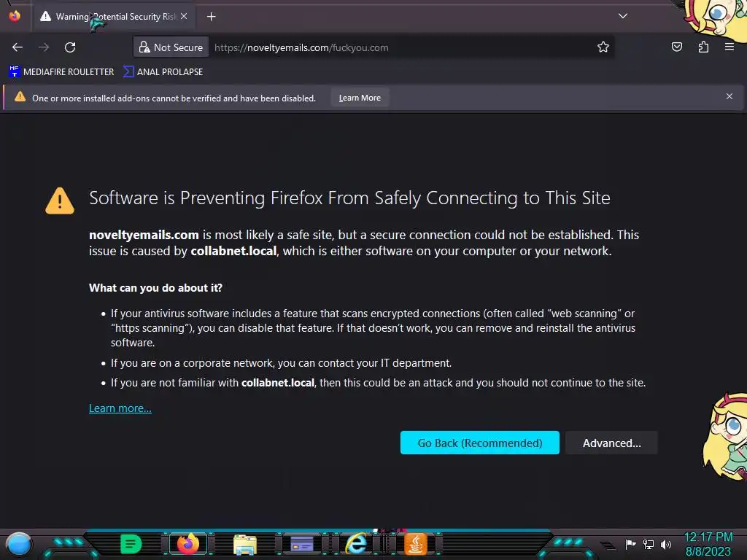Open the Firefox application menu

click(x=729, y=47)
